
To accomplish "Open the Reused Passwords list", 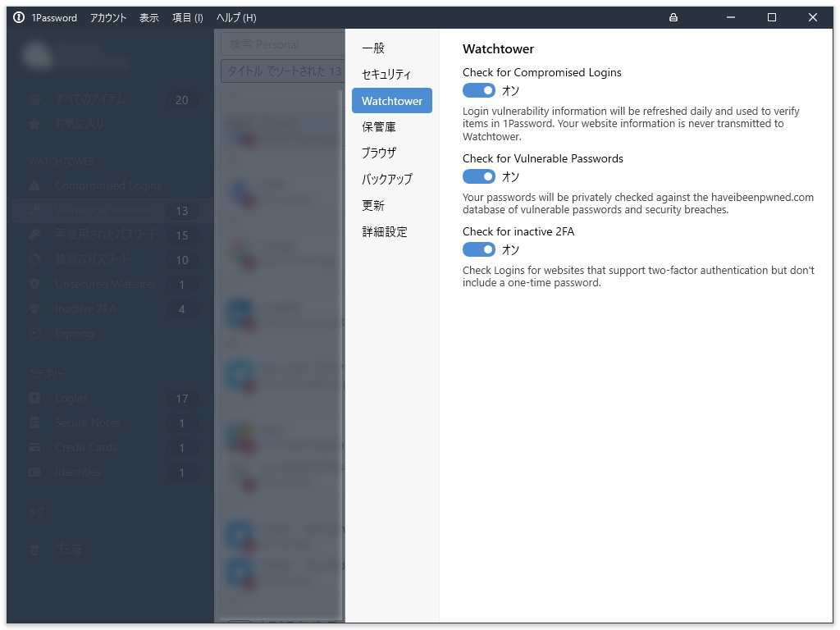I will coord(107,235).
